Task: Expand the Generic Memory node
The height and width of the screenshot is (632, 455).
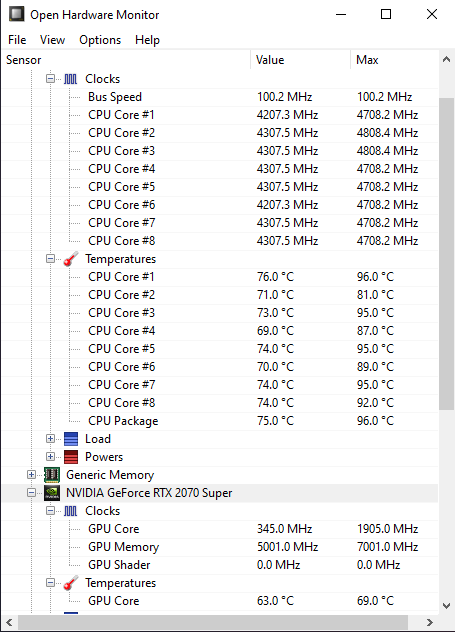Action: coord(31,474)
